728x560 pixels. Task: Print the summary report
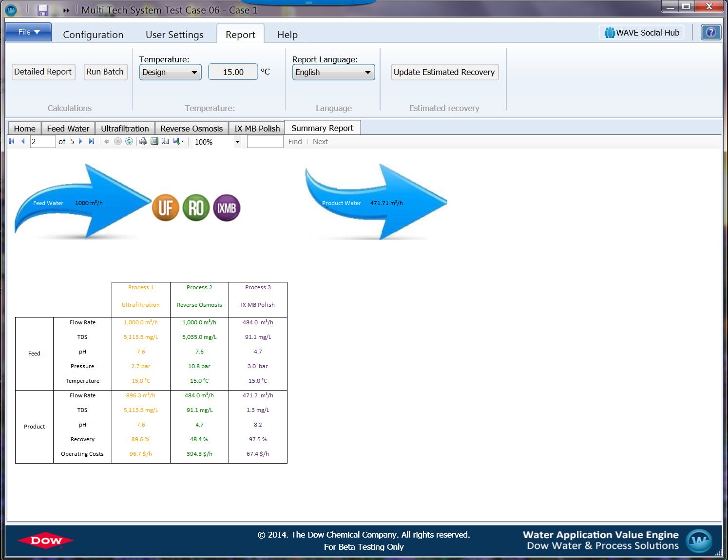[143, 142]
